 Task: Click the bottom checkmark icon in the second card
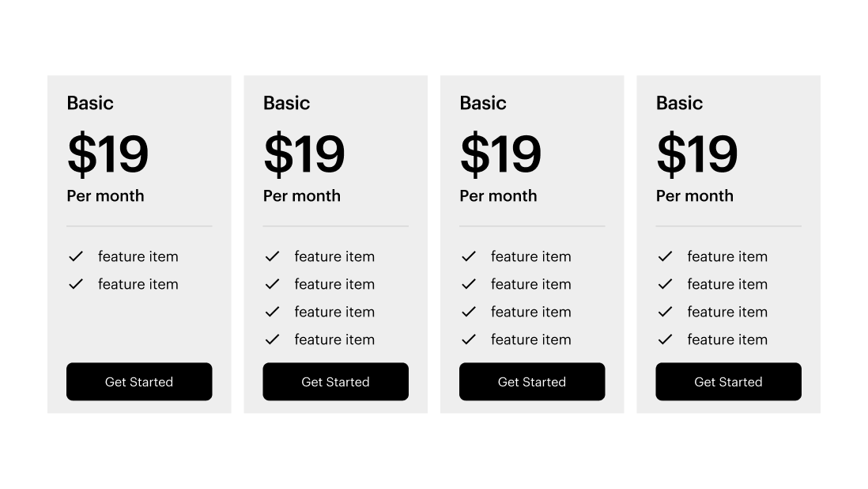273,339
